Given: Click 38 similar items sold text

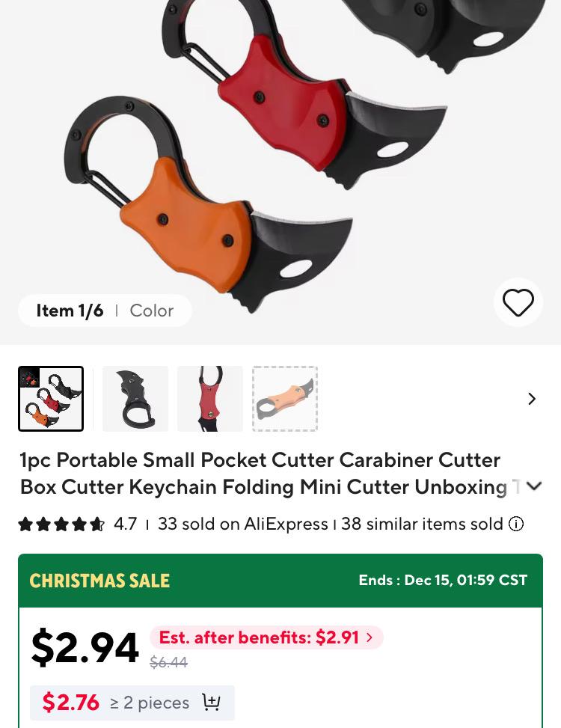Looking at the screenshot, I should pos(422,524).
